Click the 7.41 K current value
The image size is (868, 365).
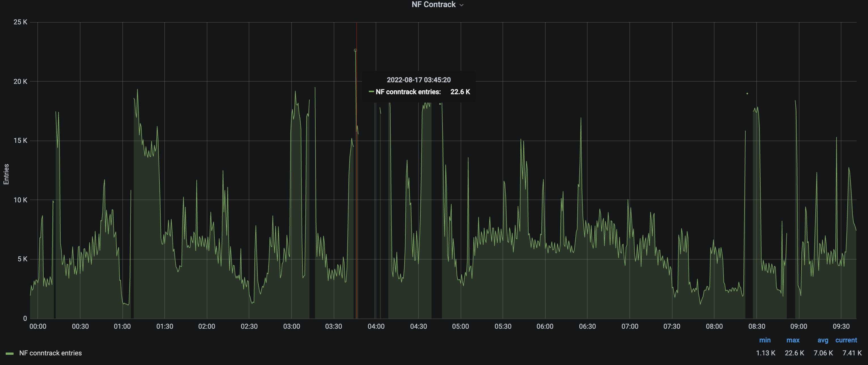tap(852, 353)
